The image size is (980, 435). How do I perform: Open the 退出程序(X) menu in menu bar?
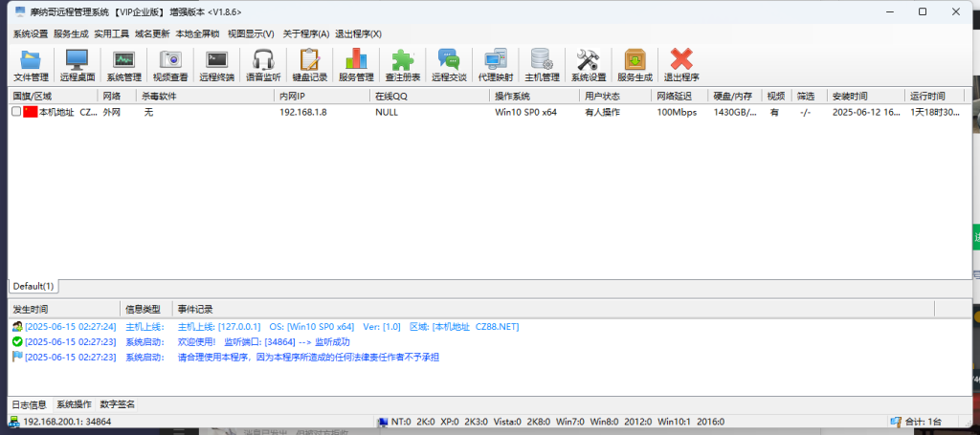[359, 33]
